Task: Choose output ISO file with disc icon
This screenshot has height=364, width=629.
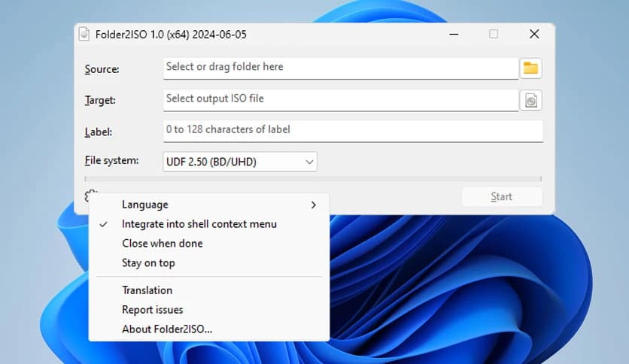Action: (x=530, y=100)
